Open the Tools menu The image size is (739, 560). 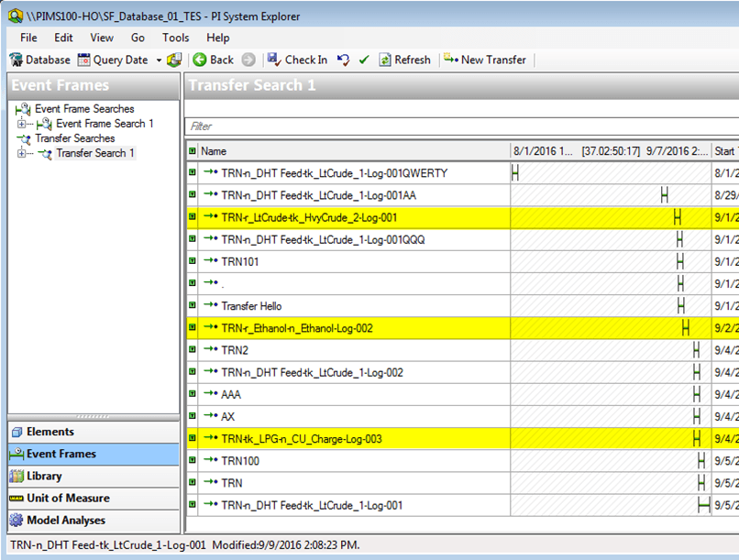click(174, 38)
